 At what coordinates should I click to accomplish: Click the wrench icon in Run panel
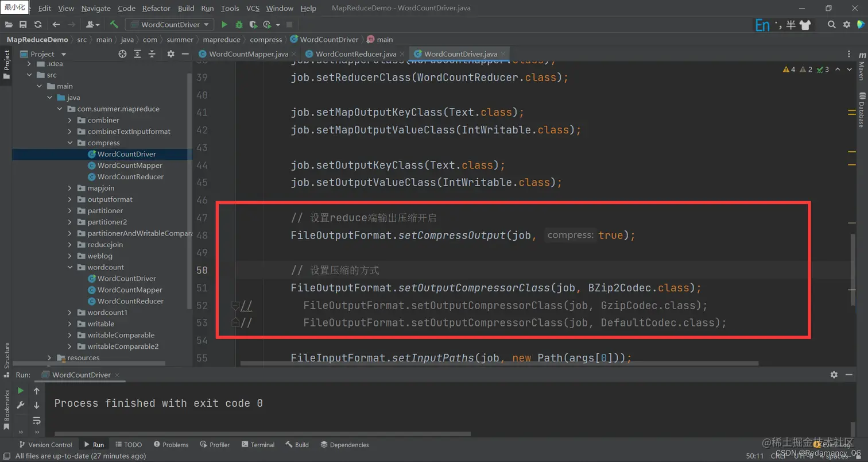tap(21, 405)
